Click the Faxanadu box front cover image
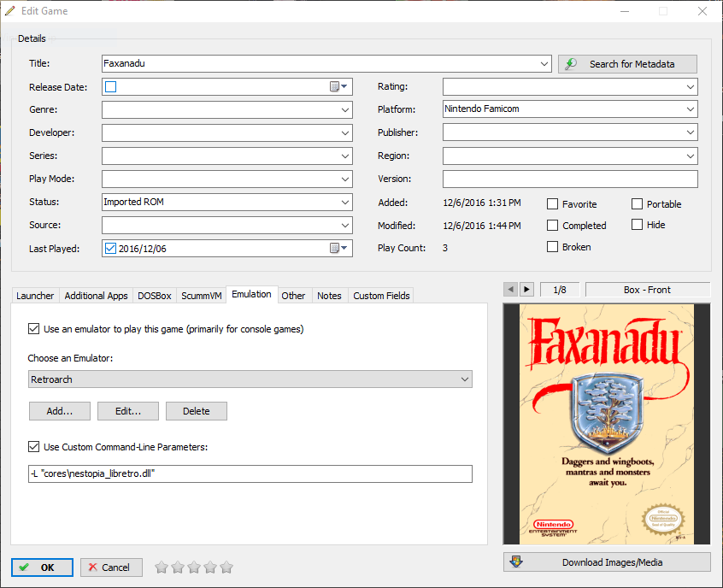Screen dimensions: 723x588 click(x=607, y=424)
